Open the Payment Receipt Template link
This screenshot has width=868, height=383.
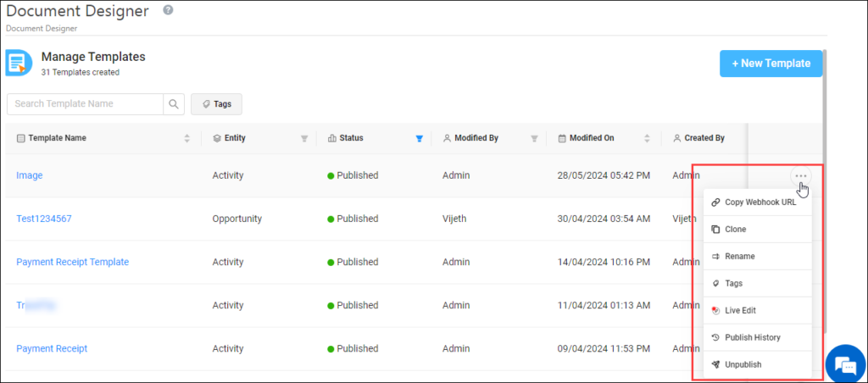[72, 262]
